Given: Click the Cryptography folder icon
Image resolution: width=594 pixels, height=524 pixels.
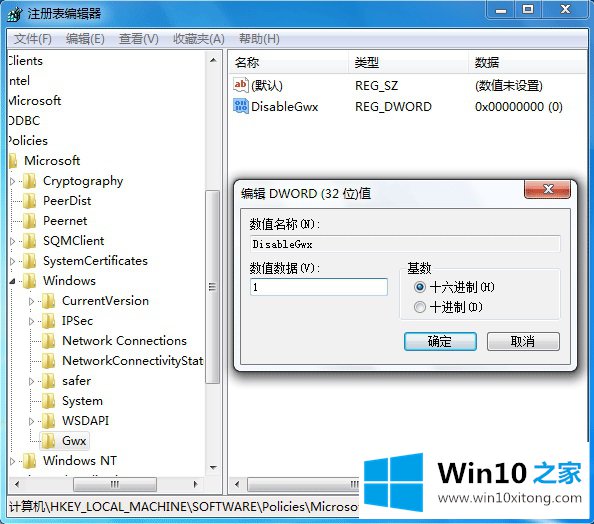Looking at the screenshot, I should point(30,181).
